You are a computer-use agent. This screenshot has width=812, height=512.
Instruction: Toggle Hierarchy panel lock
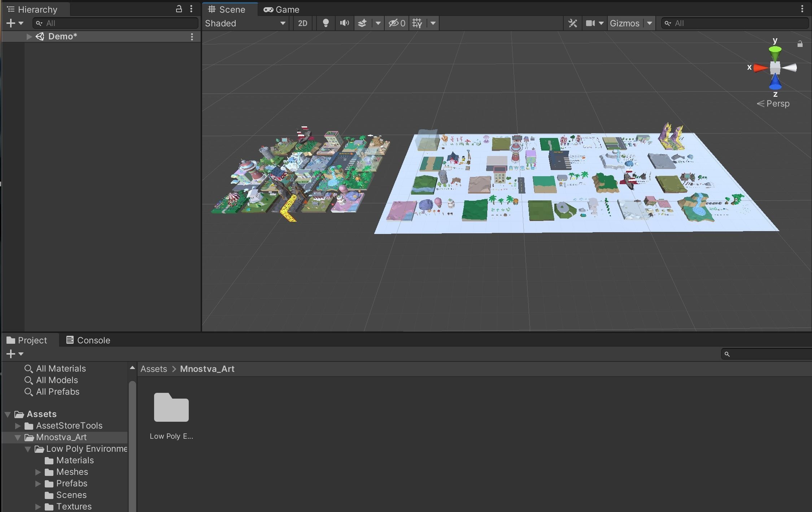179,9
